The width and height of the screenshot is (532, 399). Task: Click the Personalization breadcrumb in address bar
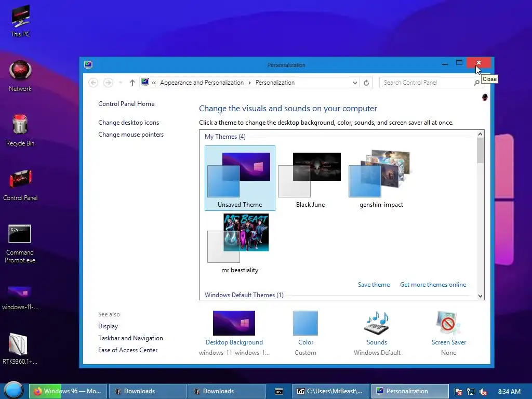pos(275,83)
